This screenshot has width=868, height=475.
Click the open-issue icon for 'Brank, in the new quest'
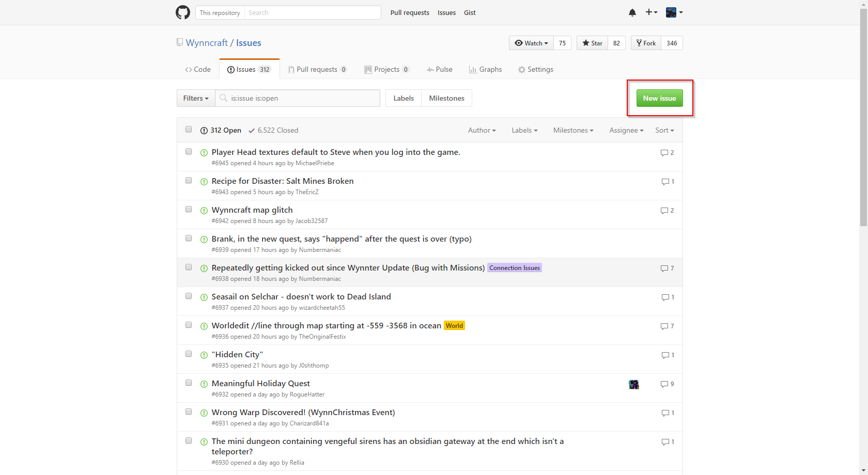tap(204, 240)
